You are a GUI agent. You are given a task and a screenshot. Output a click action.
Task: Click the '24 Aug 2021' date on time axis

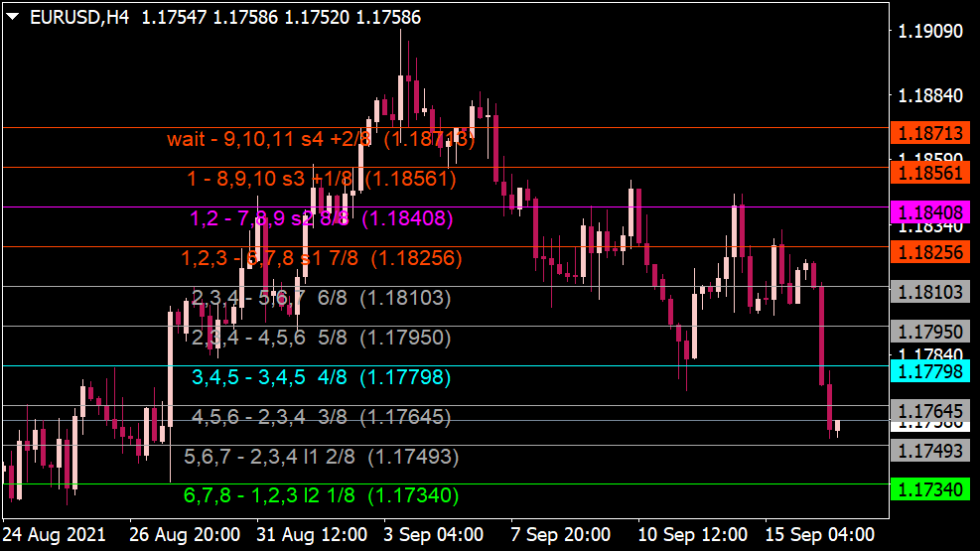click(x=53, y=534)
